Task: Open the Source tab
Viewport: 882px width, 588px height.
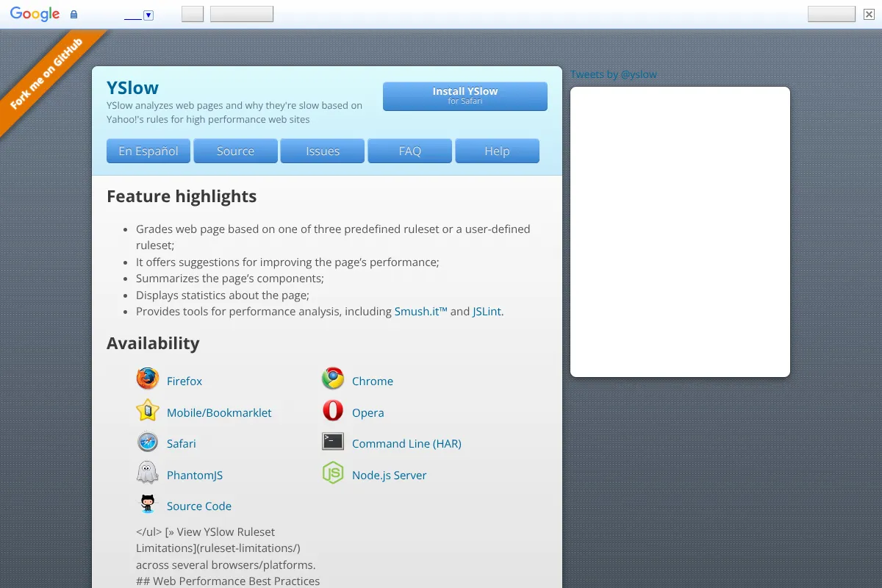Action: (x=235, y=151)
